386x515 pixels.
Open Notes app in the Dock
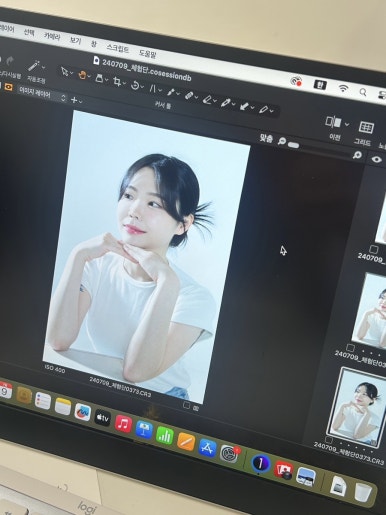[63, 406]
